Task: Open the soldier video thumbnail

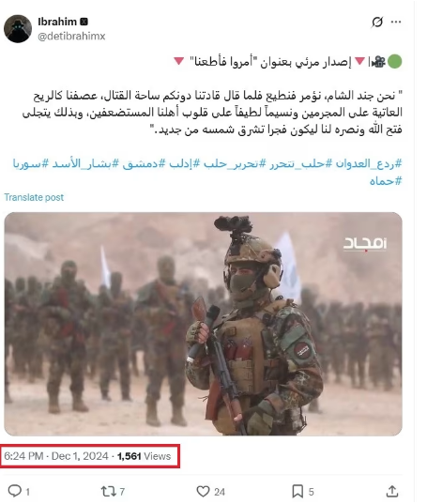Action: coord(203,324)
